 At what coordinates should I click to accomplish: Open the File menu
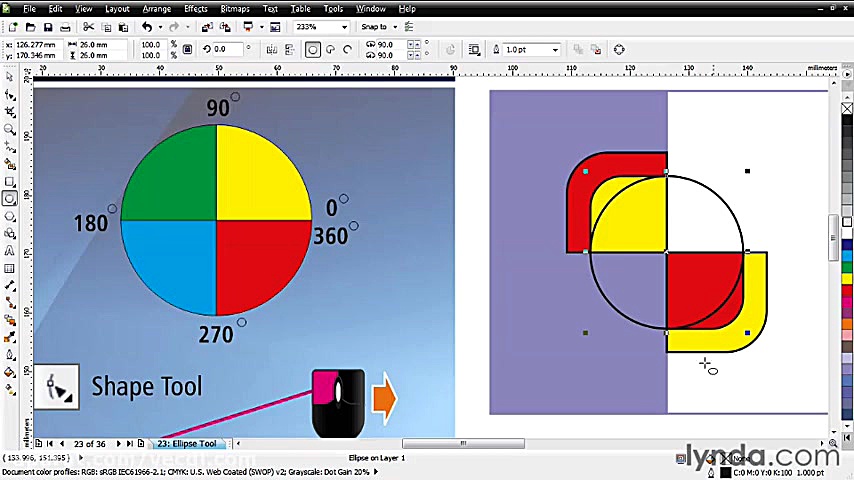tap(29, 9)
